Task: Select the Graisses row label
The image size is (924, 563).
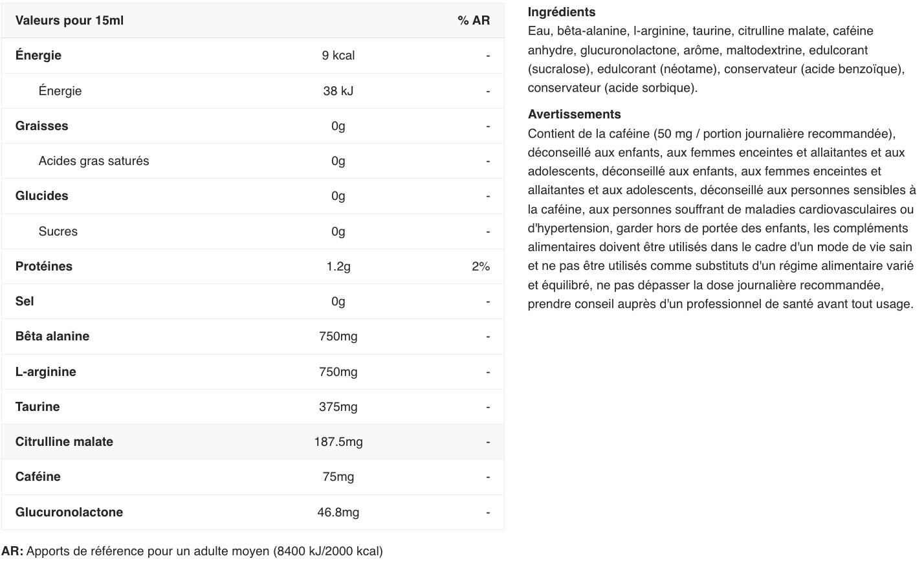Action: click(41, 126)
